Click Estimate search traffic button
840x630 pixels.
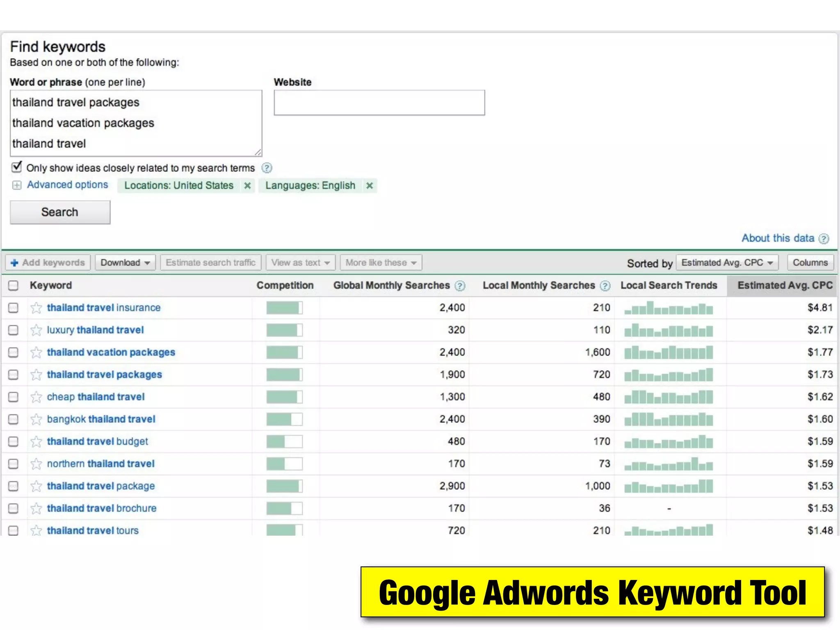pyautogui.click(x=210, y=262)
